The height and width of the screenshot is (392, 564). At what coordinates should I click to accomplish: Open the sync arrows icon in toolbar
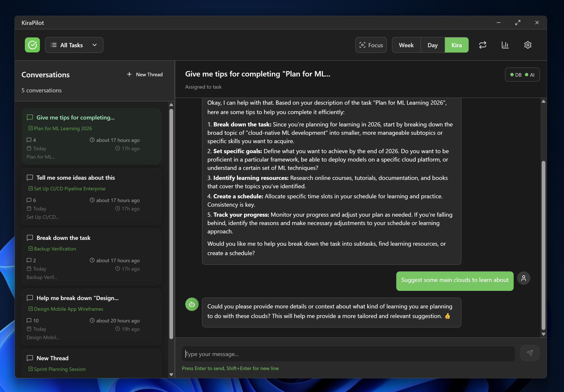click(483, 45)
